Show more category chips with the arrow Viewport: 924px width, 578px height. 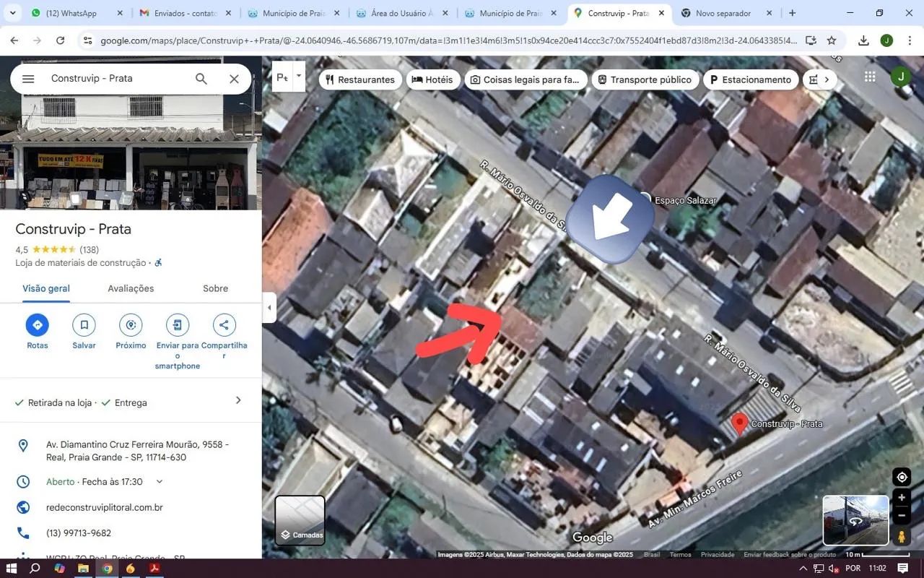(x=826, y=79)
